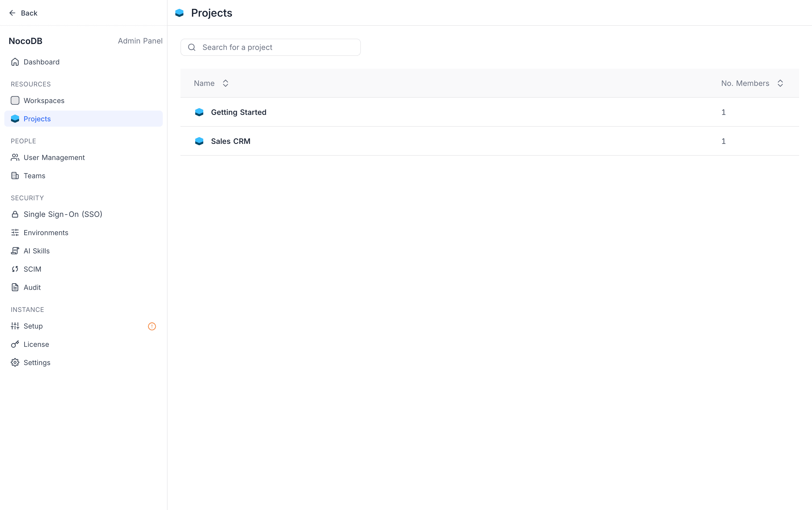This screenshot has width=812, height=510.
Task: Click the Projects header cube icon
Action: 179,13
